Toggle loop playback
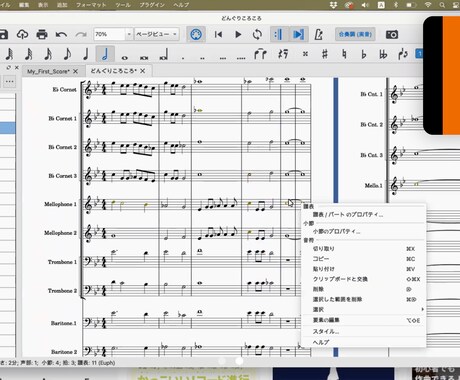The width and height of the screenshot is (460, 380). pos(257,34)
